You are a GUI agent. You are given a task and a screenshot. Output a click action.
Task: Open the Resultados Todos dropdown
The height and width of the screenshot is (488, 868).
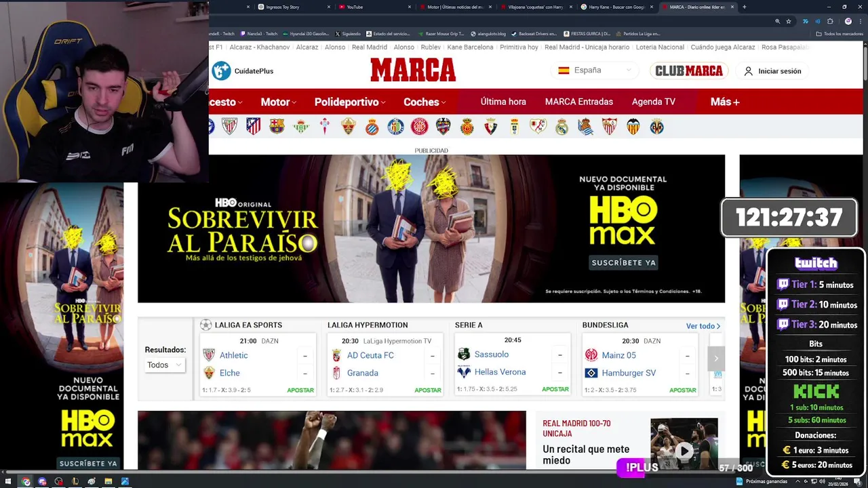(165, 365)
